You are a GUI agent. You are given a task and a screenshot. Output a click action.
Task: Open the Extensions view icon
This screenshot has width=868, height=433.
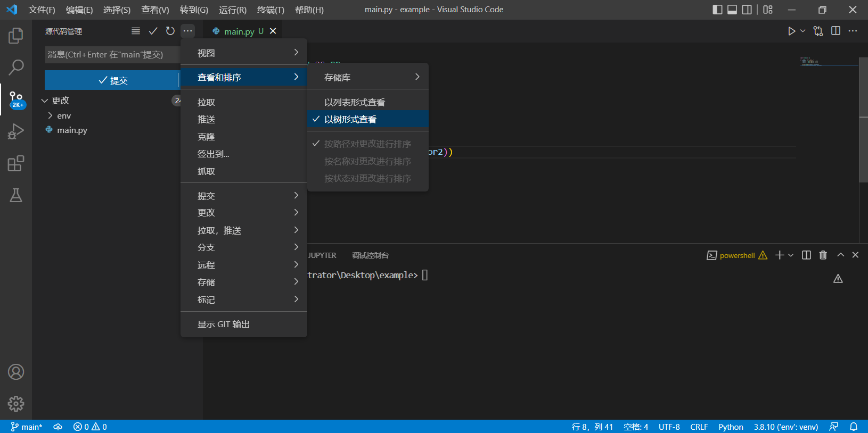coord(16,163)
